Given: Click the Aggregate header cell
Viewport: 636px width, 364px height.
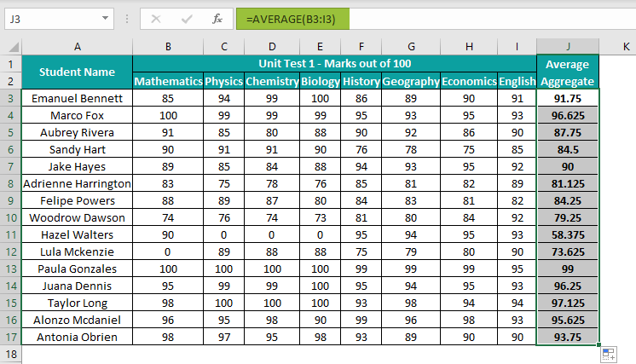Looking at the screenshot, I should (x=568, y=81).
